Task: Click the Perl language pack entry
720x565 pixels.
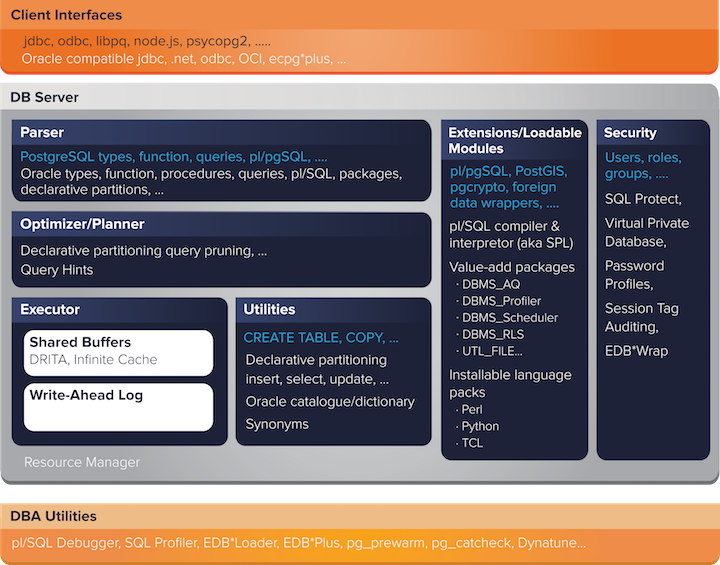Action: coord(473,410)
